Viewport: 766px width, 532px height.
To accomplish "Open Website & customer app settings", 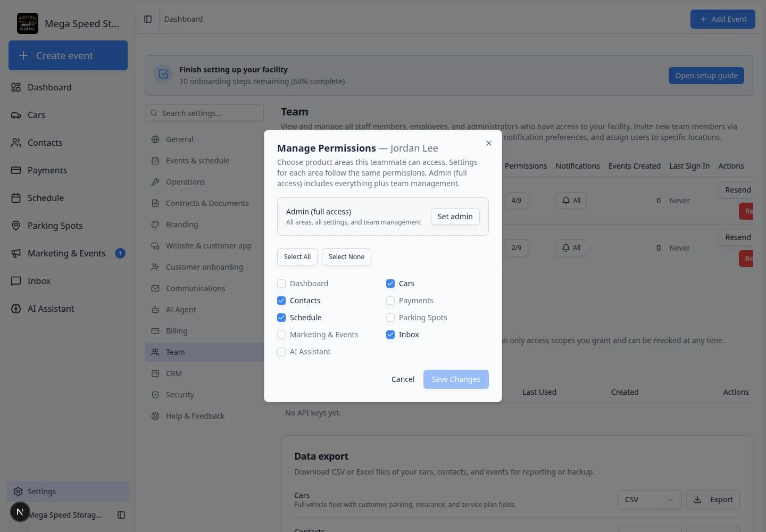I will [204, 246].
